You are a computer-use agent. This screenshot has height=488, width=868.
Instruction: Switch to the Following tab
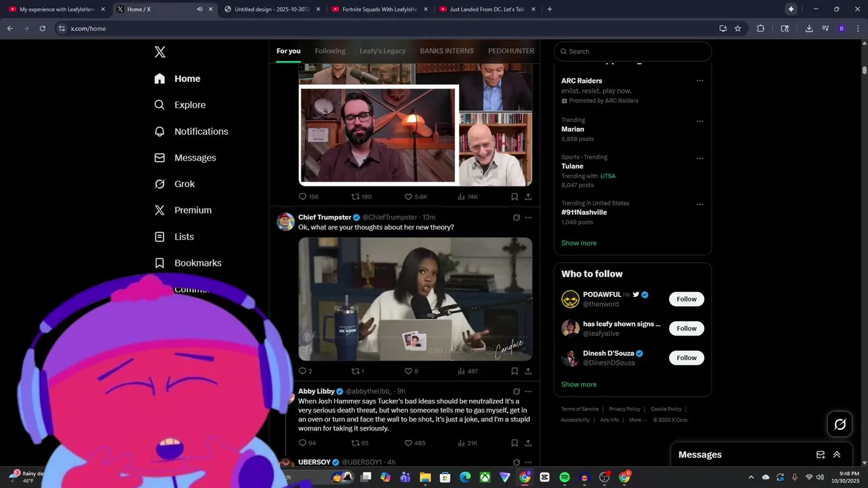coord(330,51)
